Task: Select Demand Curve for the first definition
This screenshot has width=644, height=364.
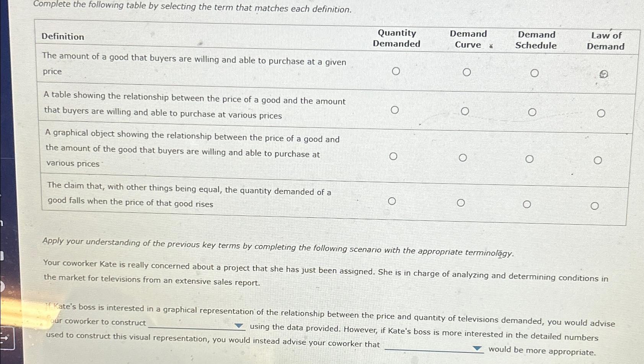Action: [x=467, y=72]
